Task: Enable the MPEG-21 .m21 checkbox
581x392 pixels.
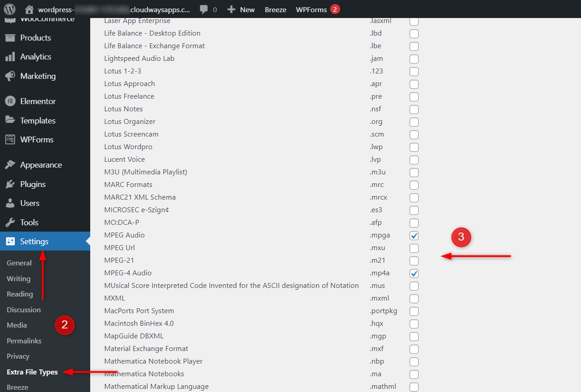Action: 414,261
